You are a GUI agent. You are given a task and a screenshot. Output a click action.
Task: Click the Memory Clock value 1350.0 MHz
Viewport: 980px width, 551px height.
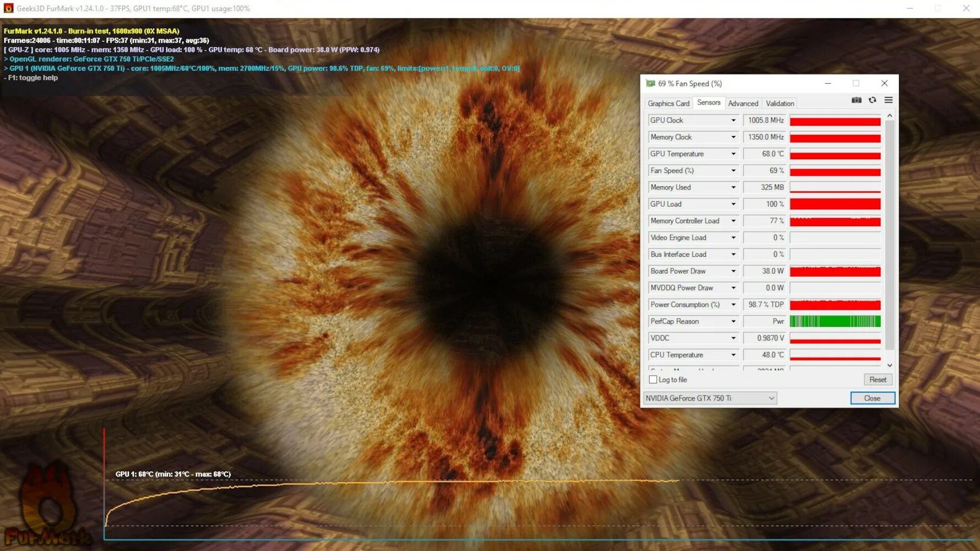click(766, 137)
